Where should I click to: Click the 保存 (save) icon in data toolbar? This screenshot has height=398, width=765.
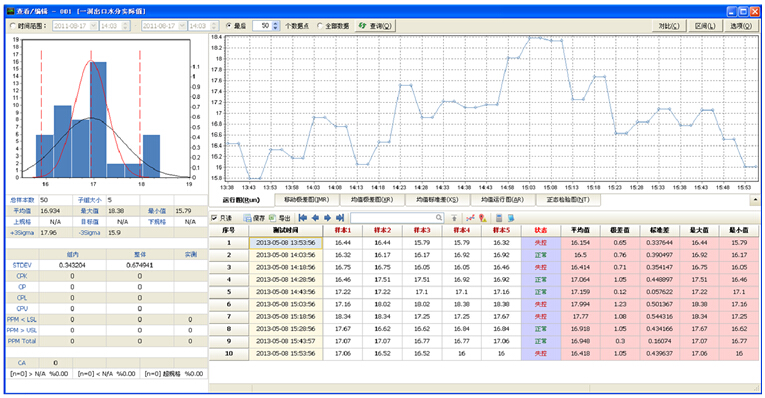[248, 218]
